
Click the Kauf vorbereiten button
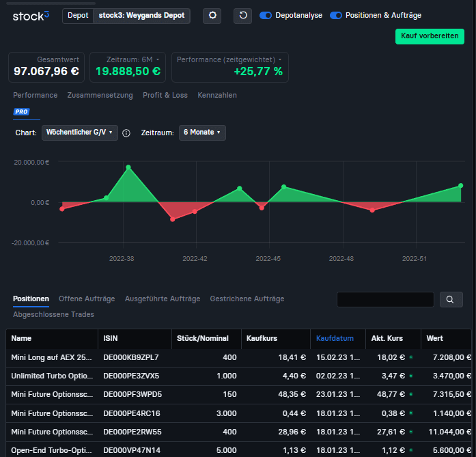click(430, 36)
